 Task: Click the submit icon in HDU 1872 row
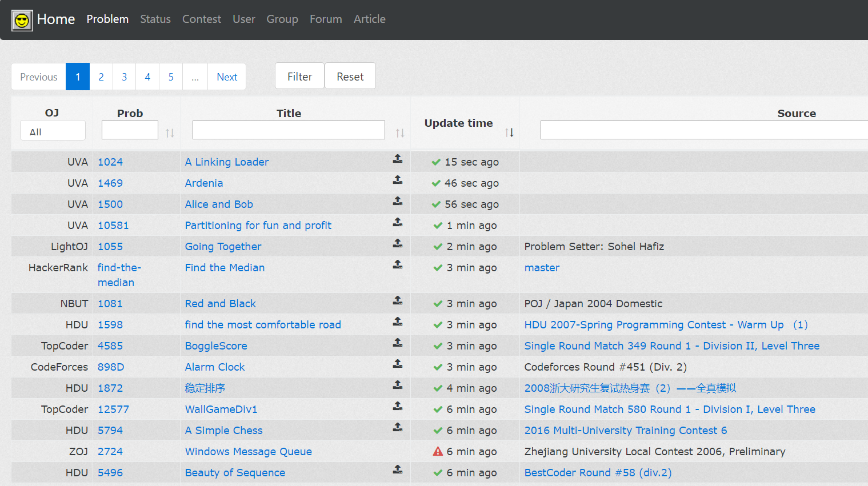click(x=398, y=385)
